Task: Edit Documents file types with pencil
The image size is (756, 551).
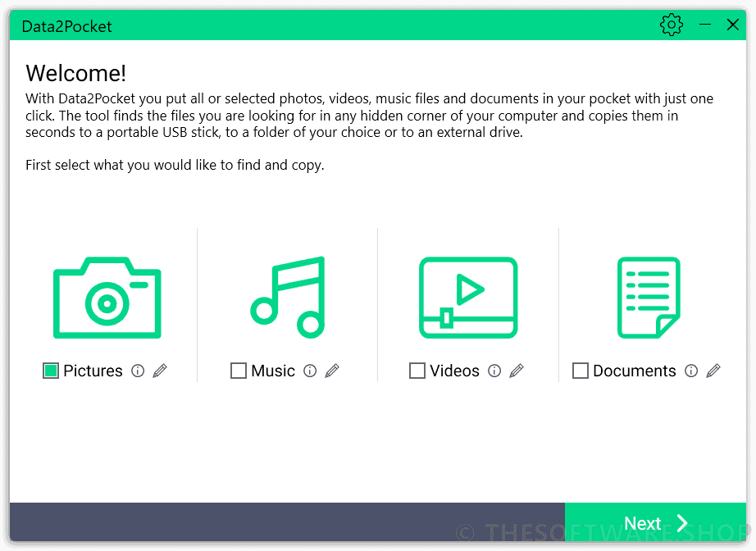Action: (713, 371)
